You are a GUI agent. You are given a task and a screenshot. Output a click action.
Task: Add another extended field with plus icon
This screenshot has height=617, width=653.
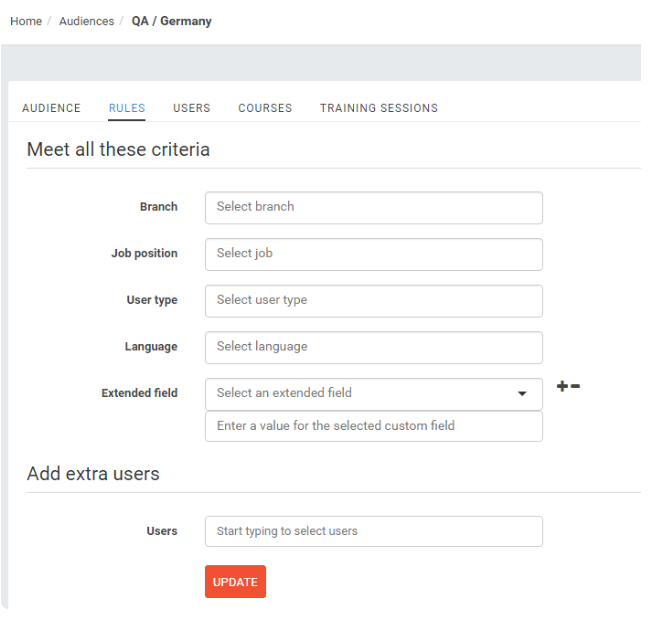click(x=562, y=386)
